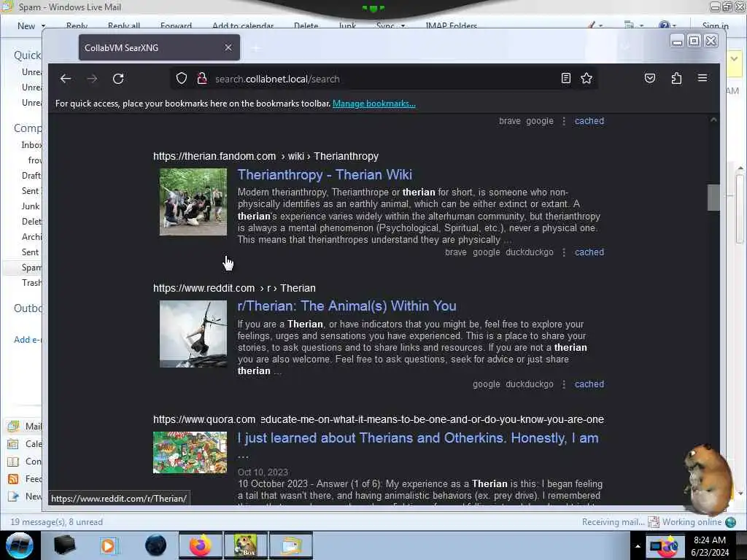Click the address bar URL field
This screenshot has width=747, height=560.
click(384, 79)
